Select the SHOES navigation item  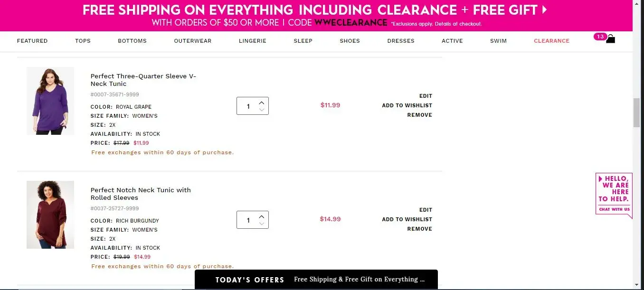[x=350, y=41]
